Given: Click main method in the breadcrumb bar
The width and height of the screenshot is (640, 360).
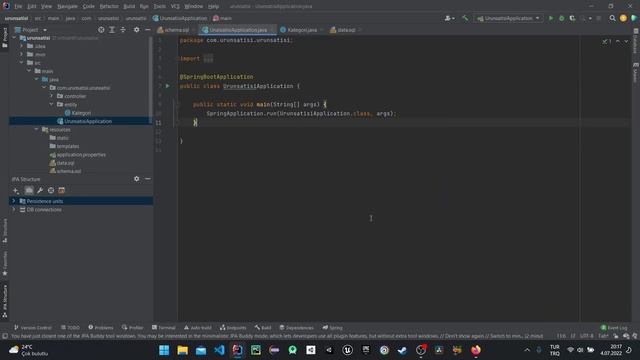Looking at the screenshot, I should 222,18.
